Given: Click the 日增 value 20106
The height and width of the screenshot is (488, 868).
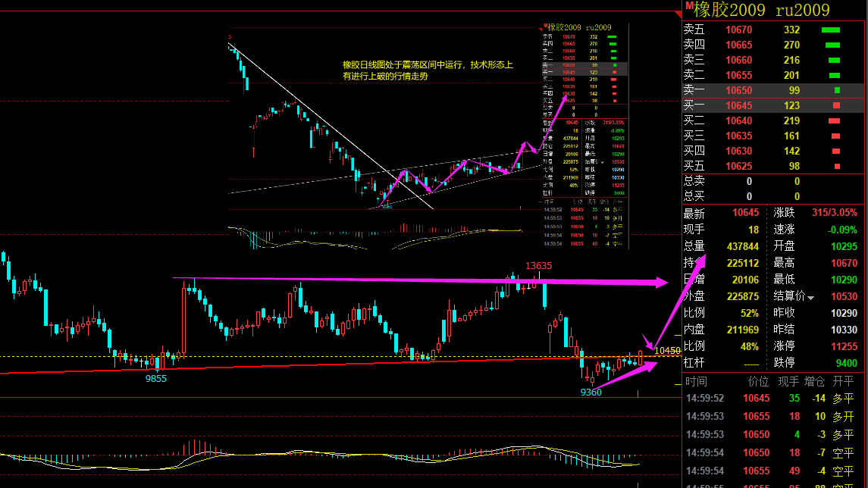Looking at the screenshot, I should coord(745,280).
